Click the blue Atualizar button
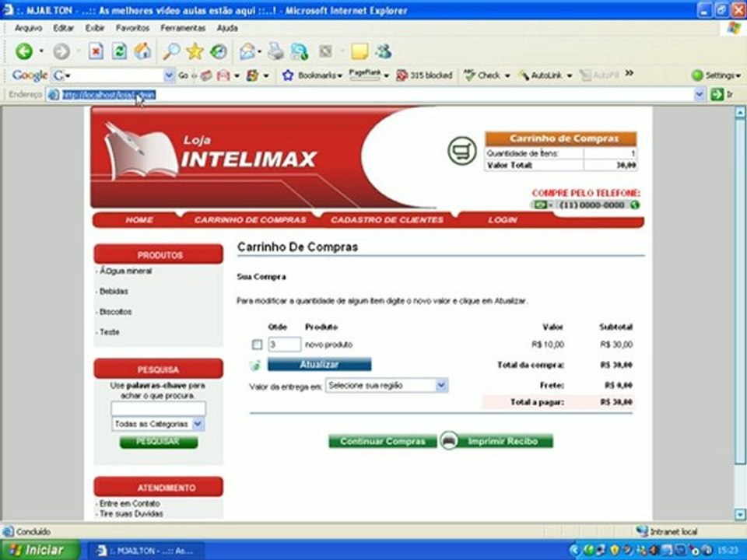This screenshot has height=560, width=747. 319,365
